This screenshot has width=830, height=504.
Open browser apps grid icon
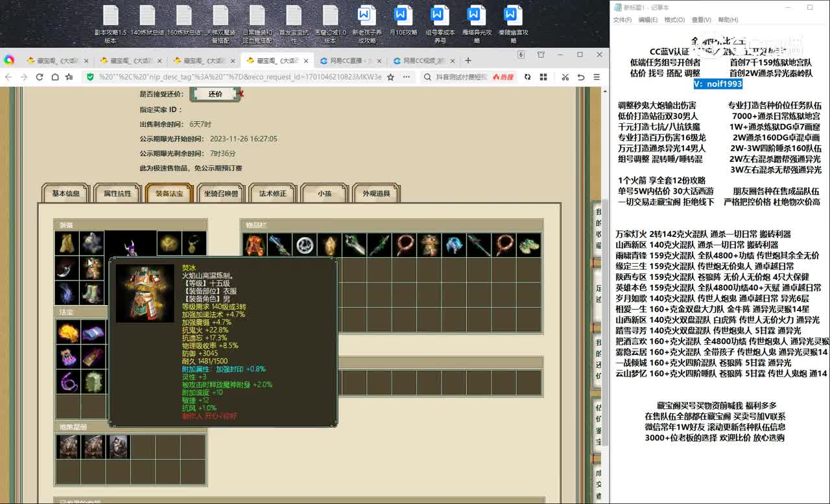[x=543, y=77]
